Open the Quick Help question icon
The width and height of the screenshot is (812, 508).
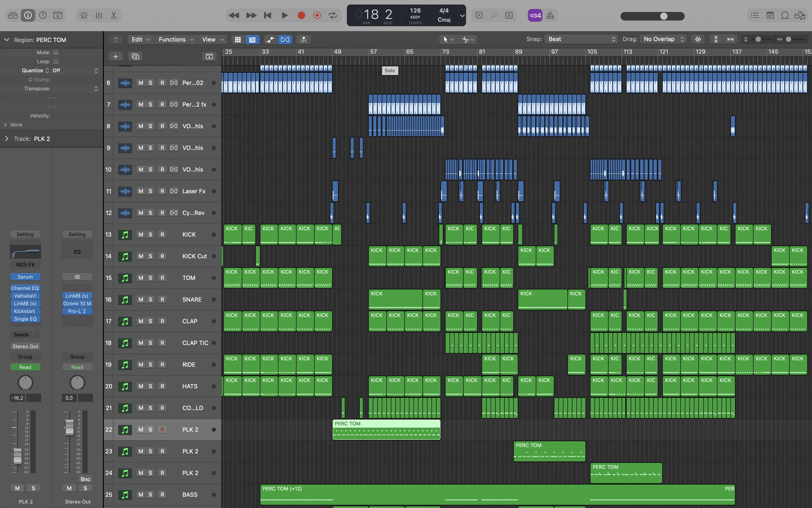tap(43, 15)
